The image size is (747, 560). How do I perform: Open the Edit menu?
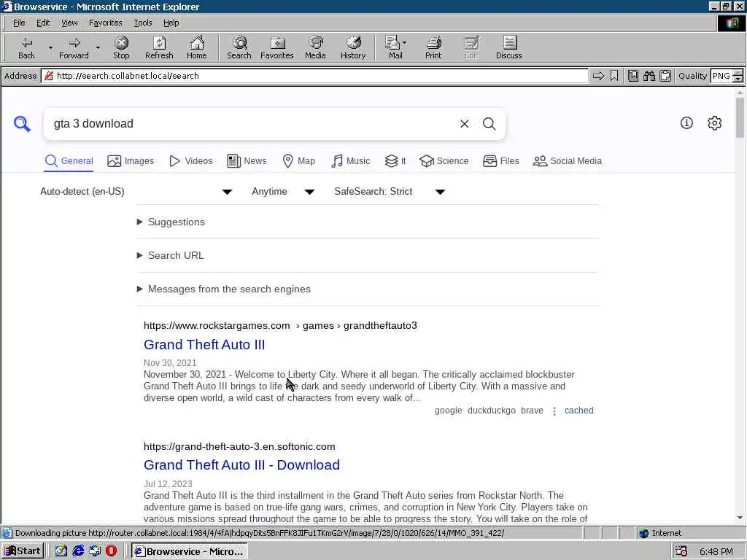43,23
